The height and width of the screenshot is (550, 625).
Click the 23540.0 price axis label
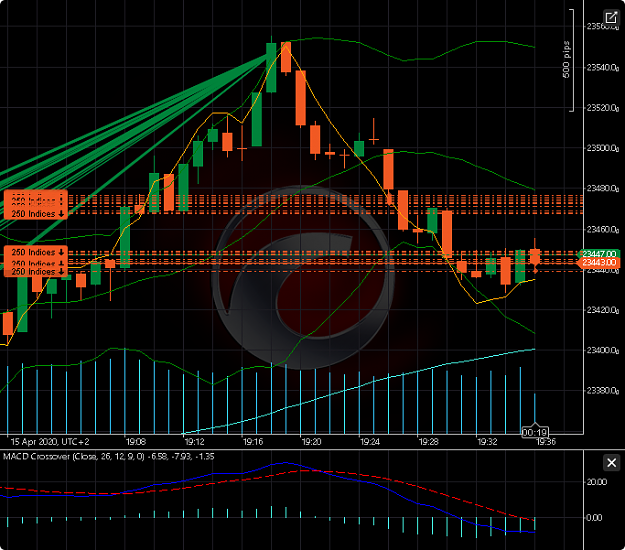(x=603, y=67)
